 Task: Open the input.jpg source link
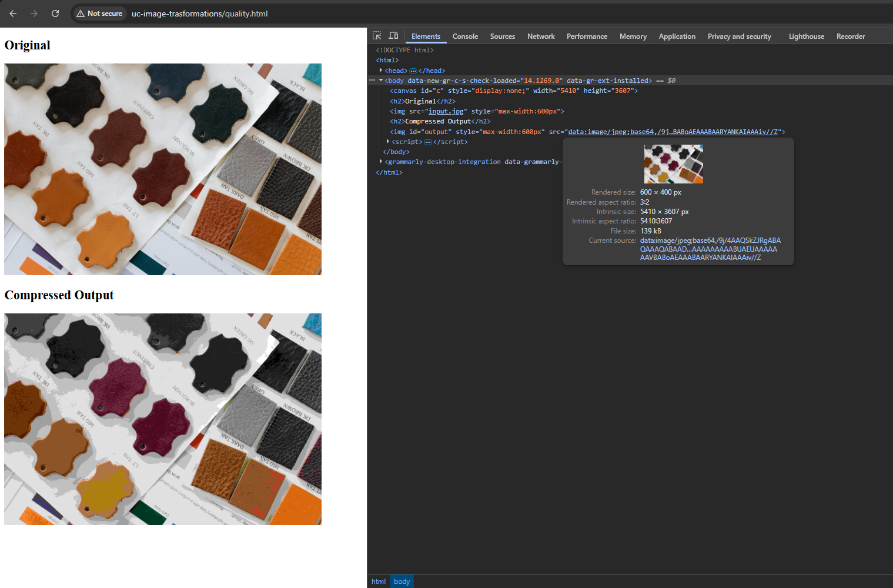pyautogui.click(x=446, y=111)
